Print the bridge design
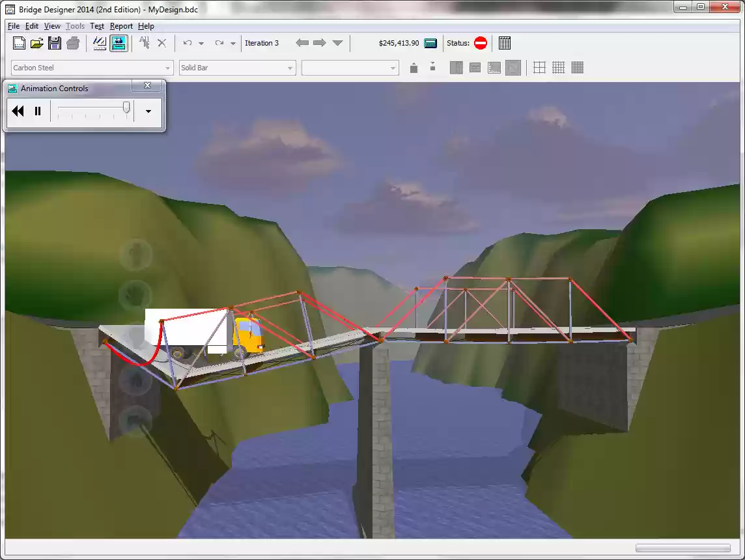The height and width of the screenshot is (560, 745). click(x=73, y=43)
